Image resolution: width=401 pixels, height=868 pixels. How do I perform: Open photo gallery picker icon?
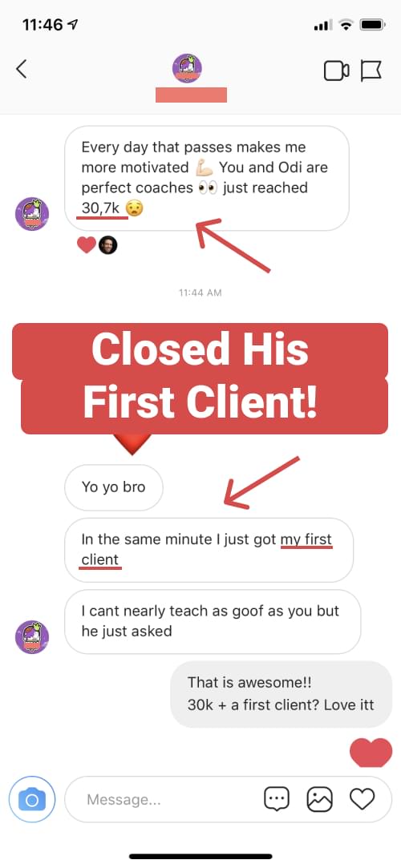[319, 799]
